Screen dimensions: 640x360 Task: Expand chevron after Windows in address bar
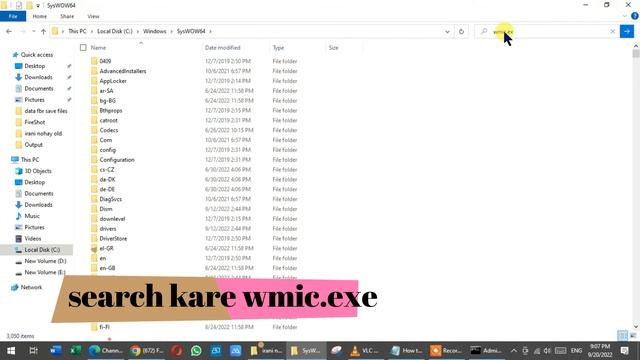point(171,31)
